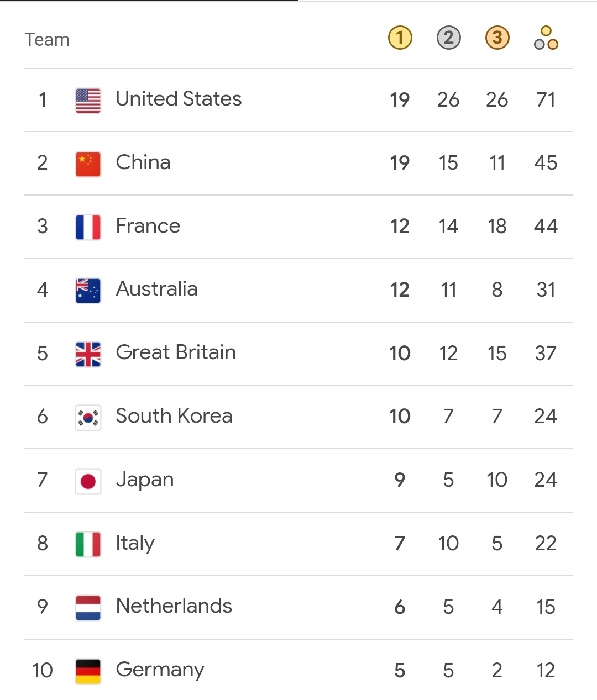Click the France flag icon
This screenshot has width=597, height=700.
88,227
